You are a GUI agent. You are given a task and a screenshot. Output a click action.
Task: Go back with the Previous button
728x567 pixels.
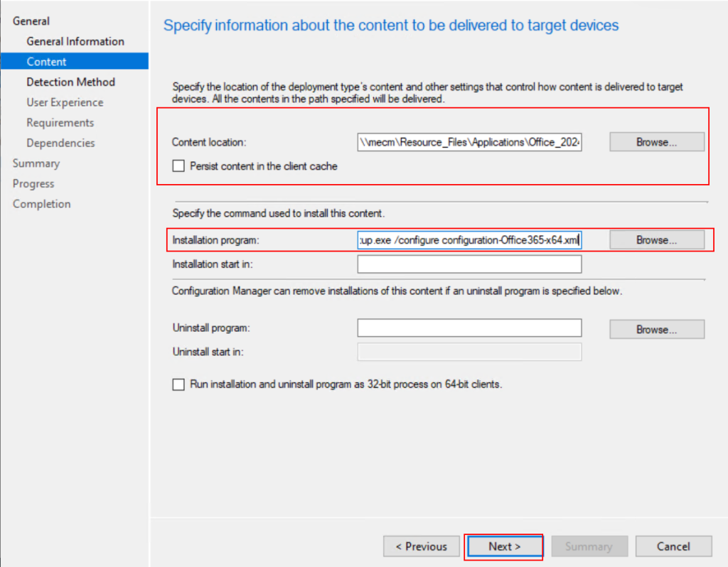click(x=421, y=546)
